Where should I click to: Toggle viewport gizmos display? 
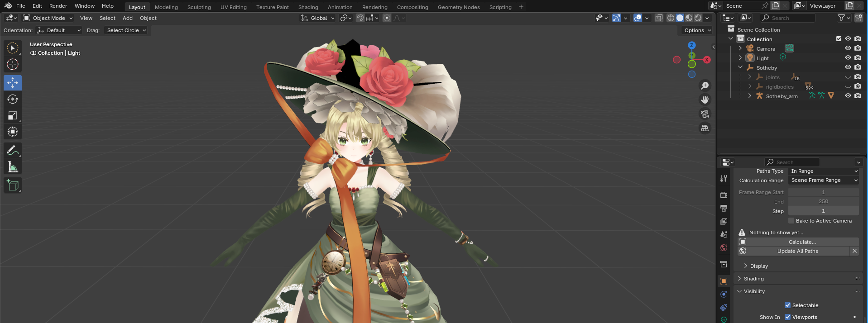[616, 18]
